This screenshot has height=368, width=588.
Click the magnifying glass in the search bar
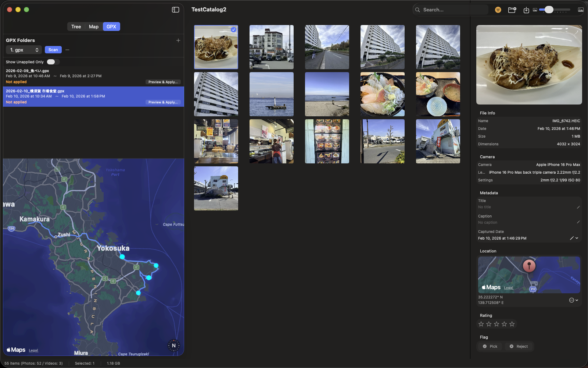417,10
